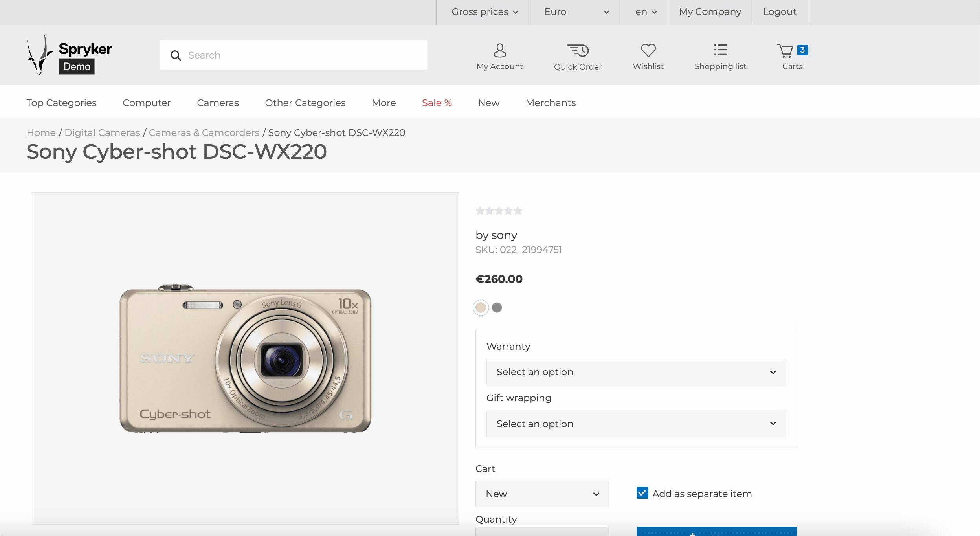Image resolution: width=980 pixels, height=536 pixels.
Task: Click the product star rating
Action: point(499,211)
